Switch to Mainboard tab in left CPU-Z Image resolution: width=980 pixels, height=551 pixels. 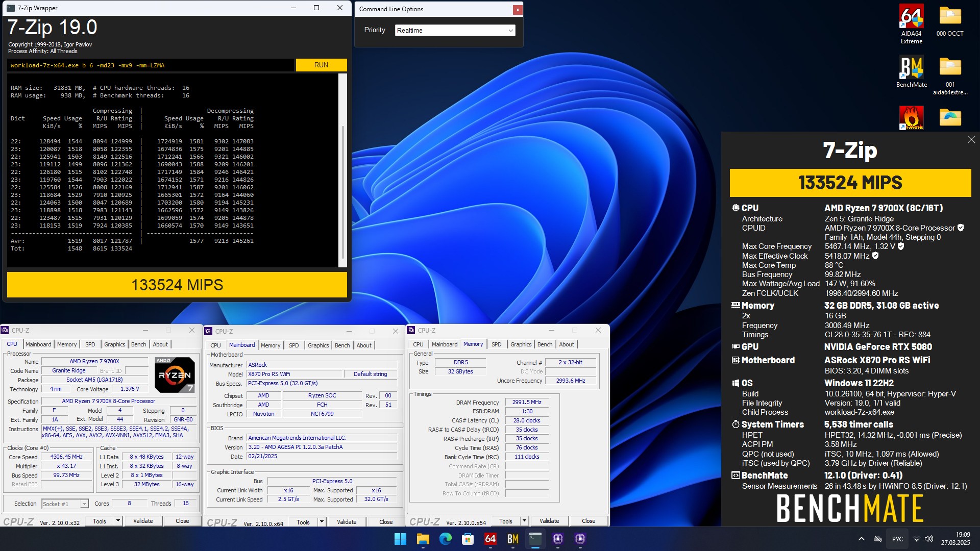coord(38,344)
